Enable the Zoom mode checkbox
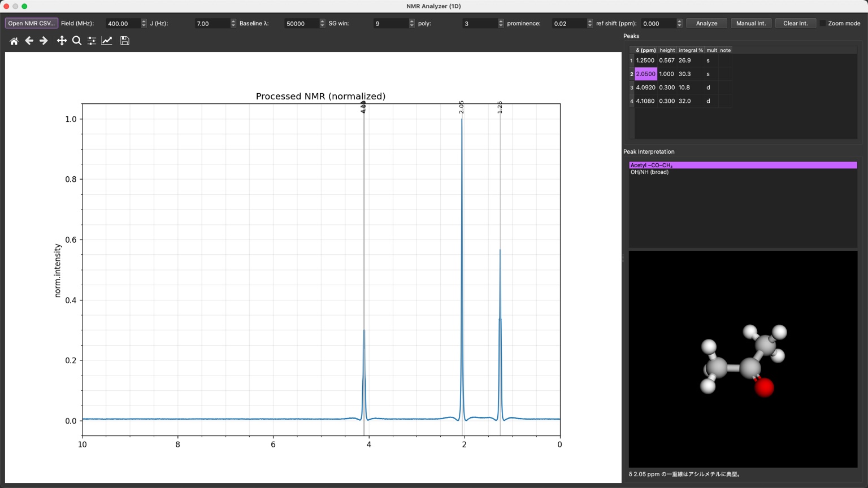 823,23
